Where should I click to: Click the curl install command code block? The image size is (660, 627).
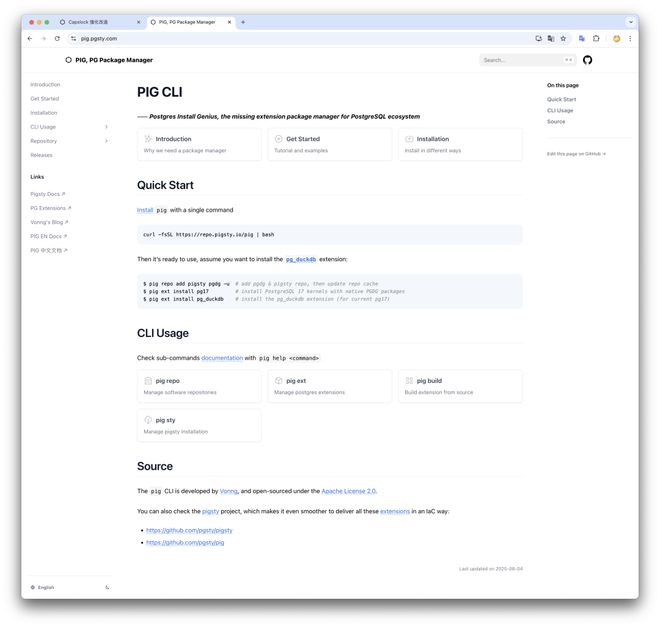point(330,234)
